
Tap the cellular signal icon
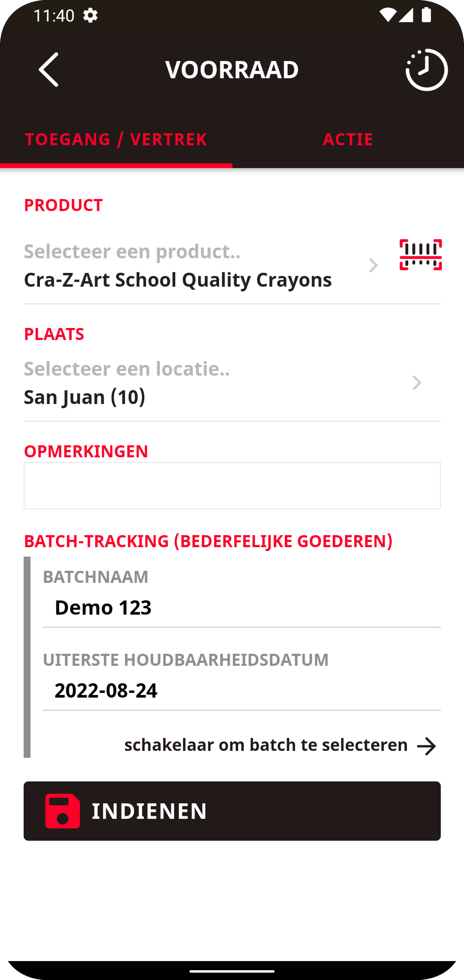tap(406, 16)
